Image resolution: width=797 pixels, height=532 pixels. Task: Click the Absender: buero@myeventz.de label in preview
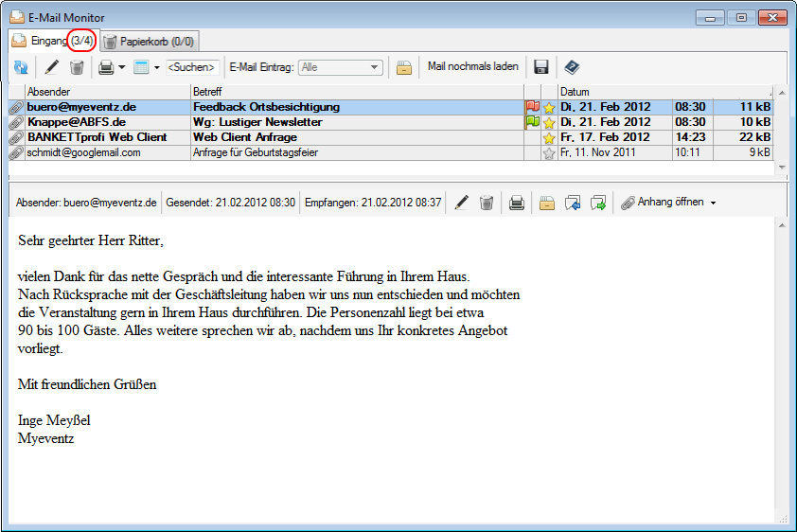[86, 203]
